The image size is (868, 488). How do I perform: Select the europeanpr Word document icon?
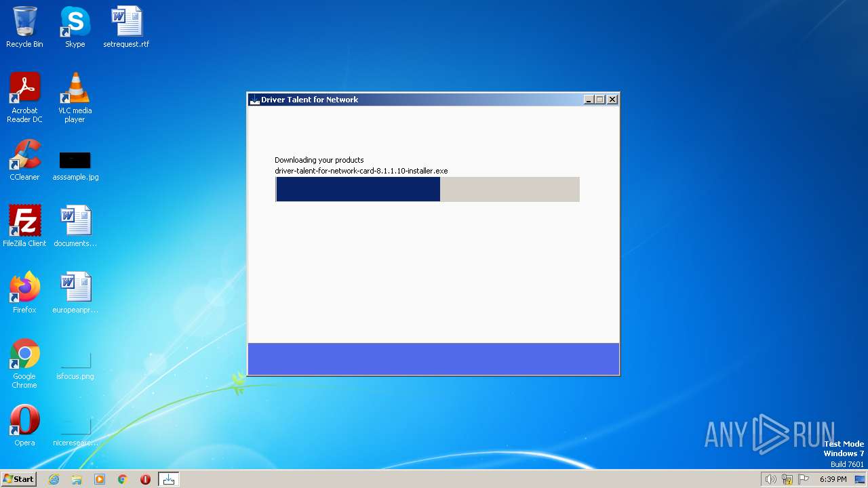pos(75,292)
